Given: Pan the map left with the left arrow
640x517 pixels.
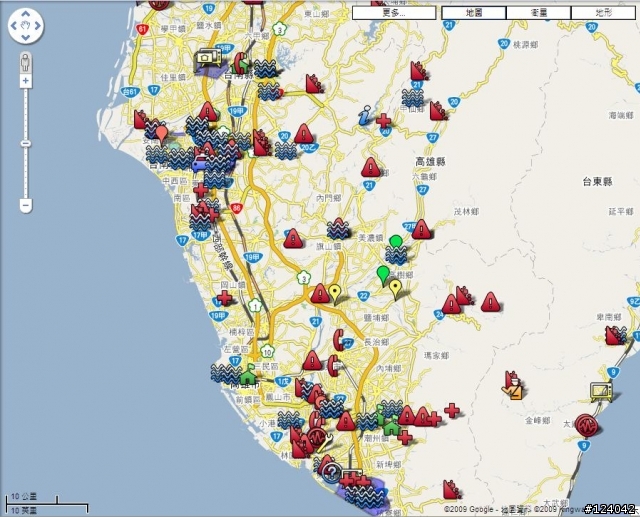Looking at the screenshot, I should [x=14, y=26].
